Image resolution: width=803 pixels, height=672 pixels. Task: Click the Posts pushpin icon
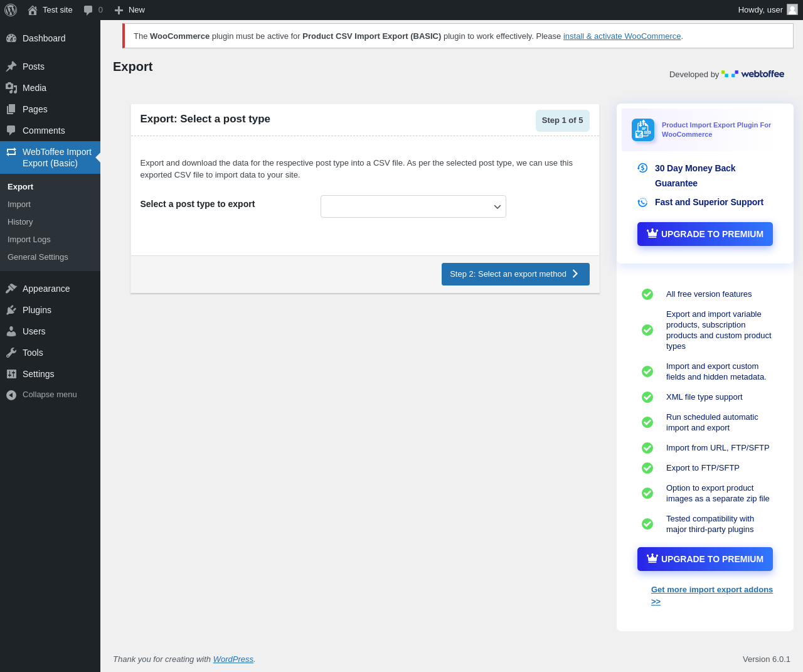coord(11,67)
